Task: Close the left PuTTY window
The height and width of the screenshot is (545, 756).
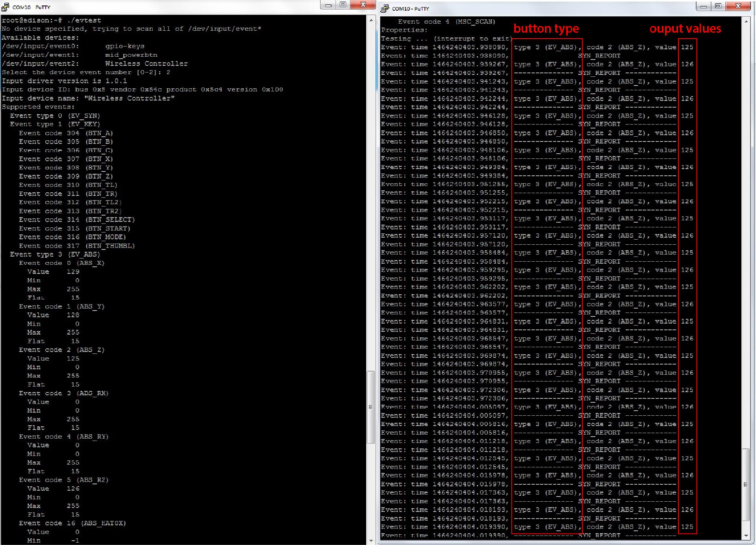Action: (363, 5)
